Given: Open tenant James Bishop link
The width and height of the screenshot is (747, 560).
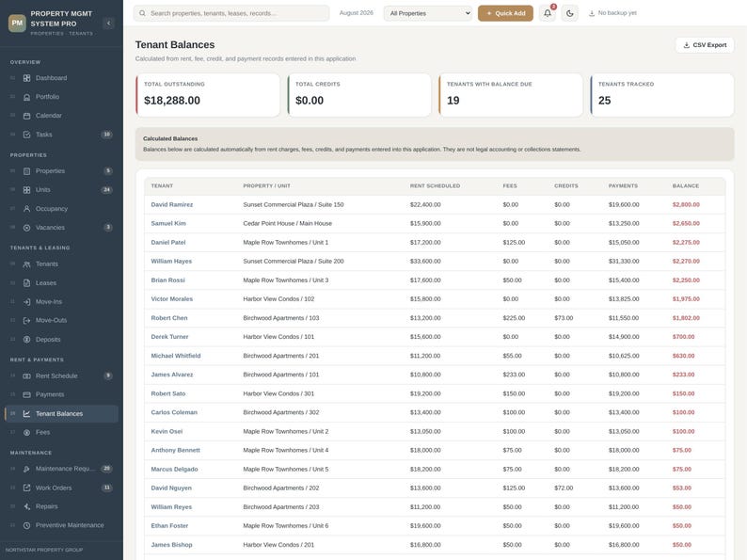Looking at the screenshot, I should pyautogui.click(x=171, y=545).
